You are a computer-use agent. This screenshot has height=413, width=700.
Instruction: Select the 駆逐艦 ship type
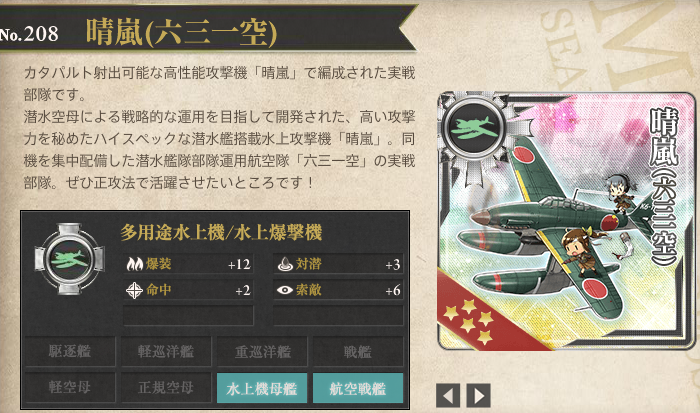pyautogui.click(x=70, y=351)
